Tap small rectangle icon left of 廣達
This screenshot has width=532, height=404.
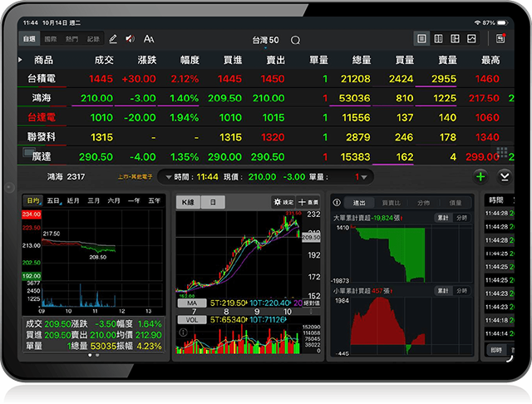[28, 152]
